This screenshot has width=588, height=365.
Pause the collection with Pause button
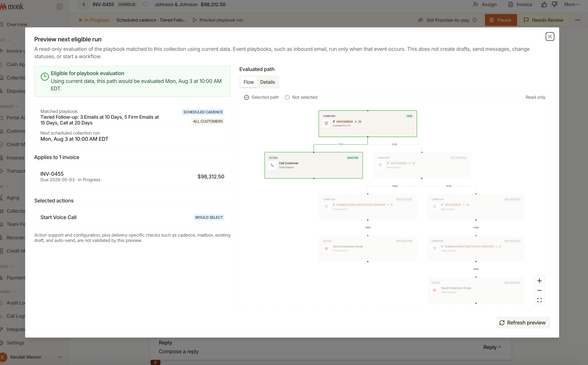tap(501, 20)
